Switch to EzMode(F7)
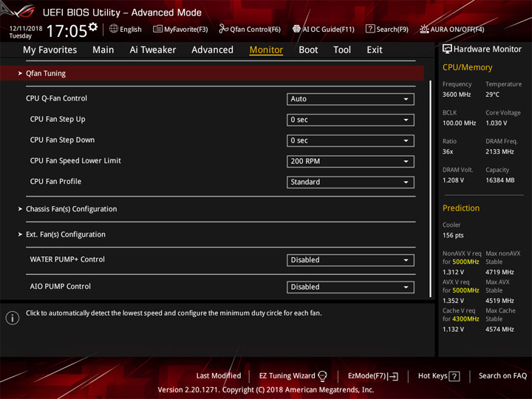Viewport: 532px width, 399px height. click(373, 375)
